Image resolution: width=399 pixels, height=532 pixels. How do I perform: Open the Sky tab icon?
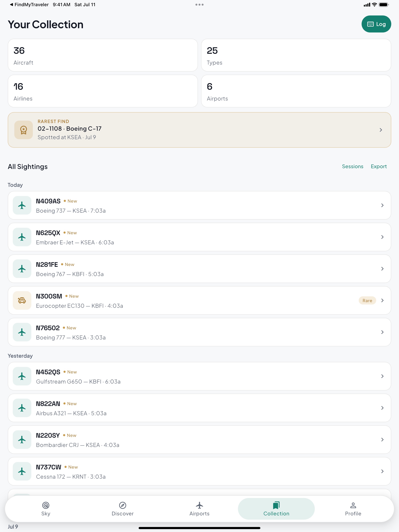click(x=46, y=505)
